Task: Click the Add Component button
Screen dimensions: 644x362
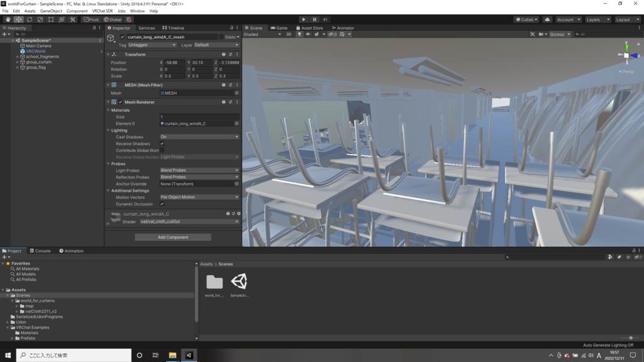Action: pos(173,237)
